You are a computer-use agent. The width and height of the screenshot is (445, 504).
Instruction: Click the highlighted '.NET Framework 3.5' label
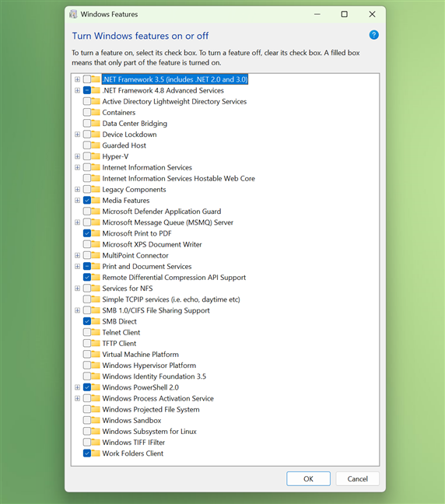[x=175, y=79]
